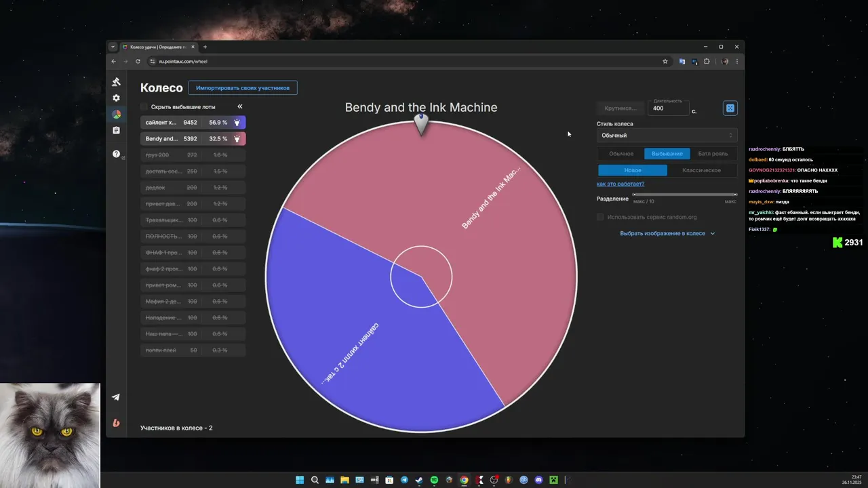Image resolution: width=868 pixels, height=488 pixels.
Task: Click eliminated Нападение... row
Action: click(x=193, y=318)
